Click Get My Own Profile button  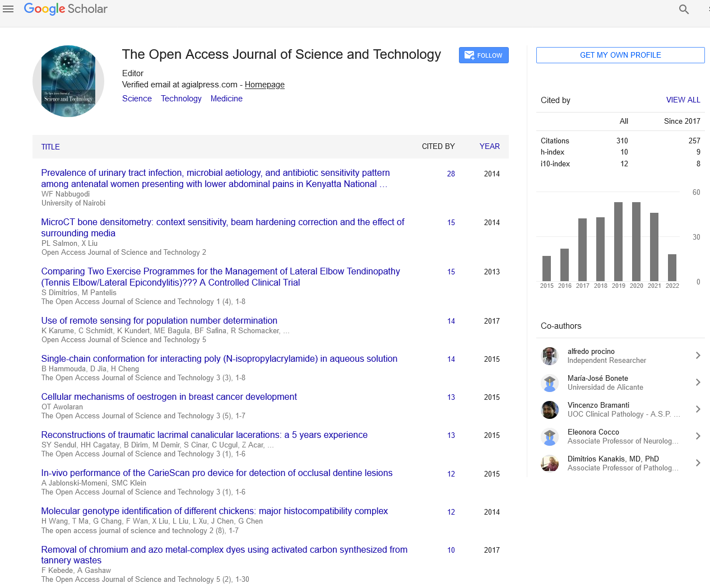[620, 55]
